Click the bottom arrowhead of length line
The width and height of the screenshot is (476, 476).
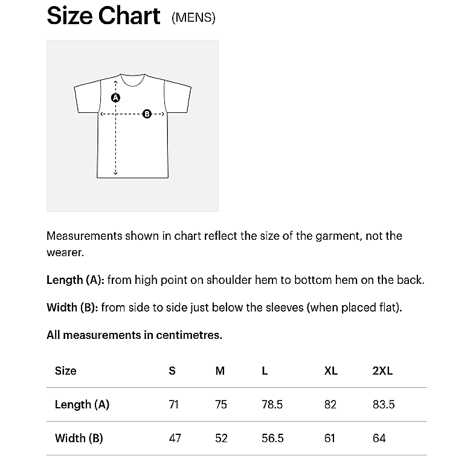(115, 173)
